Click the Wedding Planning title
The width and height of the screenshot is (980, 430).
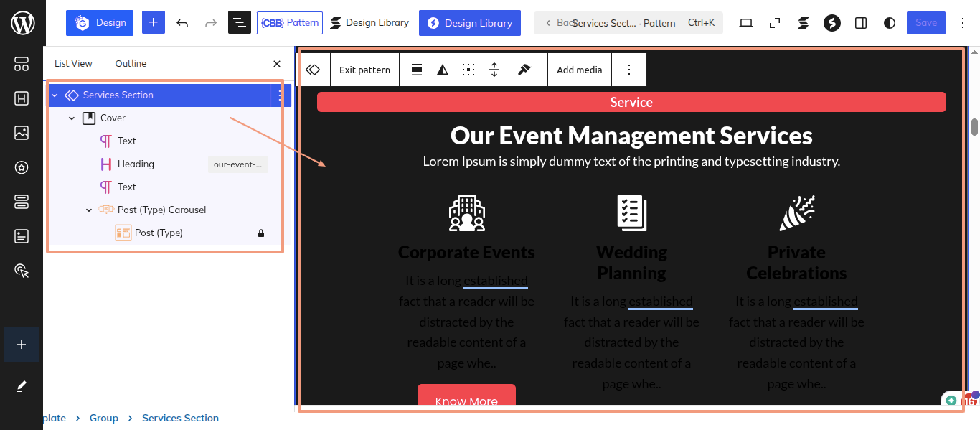click(x=631, y=263)
